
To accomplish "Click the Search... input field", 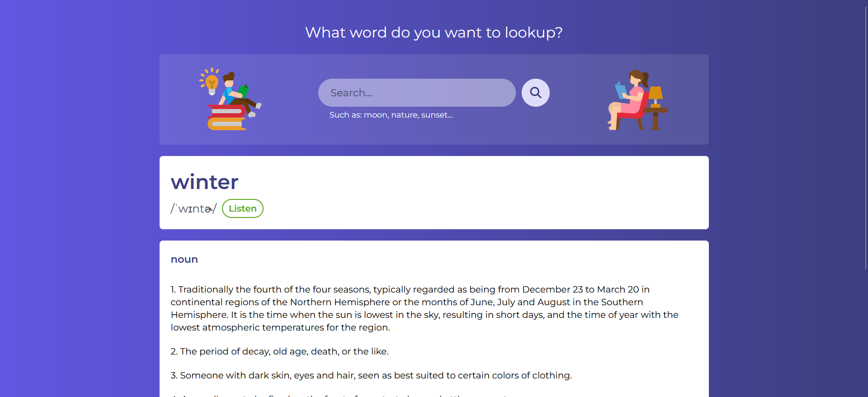I will coord(417,93).
